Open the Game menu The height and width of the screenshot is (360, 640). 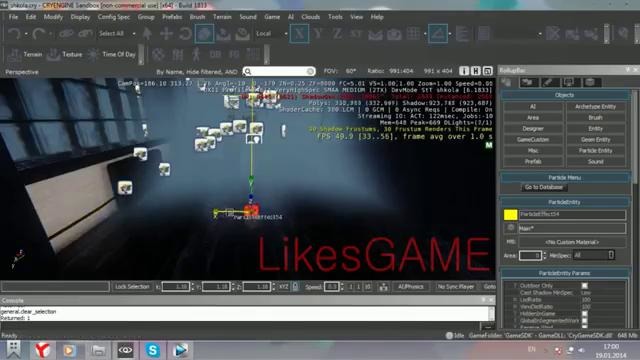click(x=272, y=17)
